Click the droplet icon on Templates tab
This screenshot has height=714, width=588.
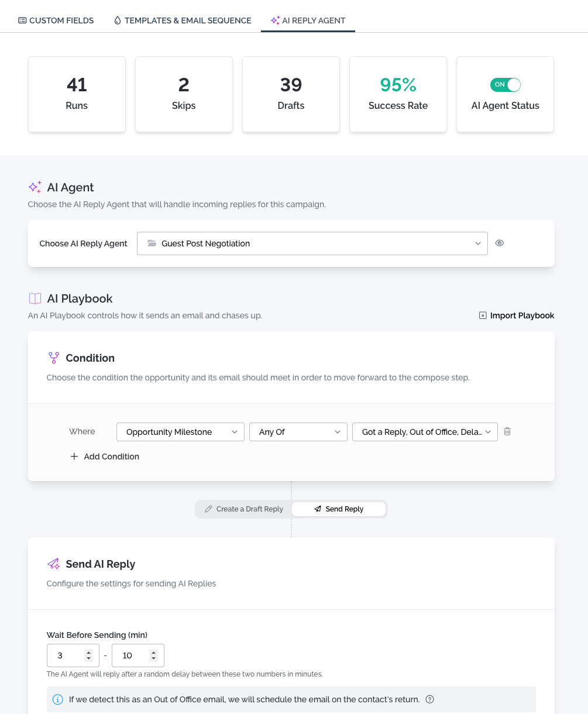[x=118, y=20]
